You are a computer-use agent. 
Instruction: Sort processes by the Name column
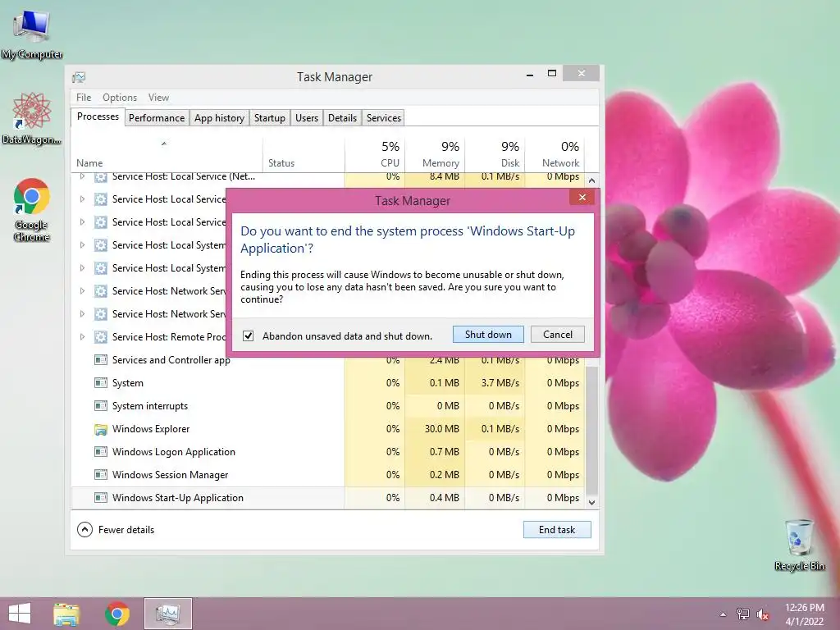[166, 155]
